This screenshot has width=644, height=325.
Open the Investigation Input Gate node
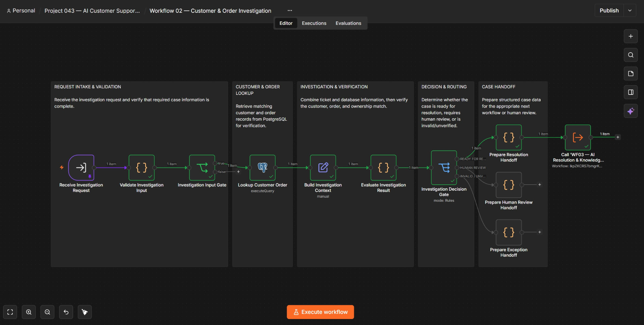tap(202, 168)
